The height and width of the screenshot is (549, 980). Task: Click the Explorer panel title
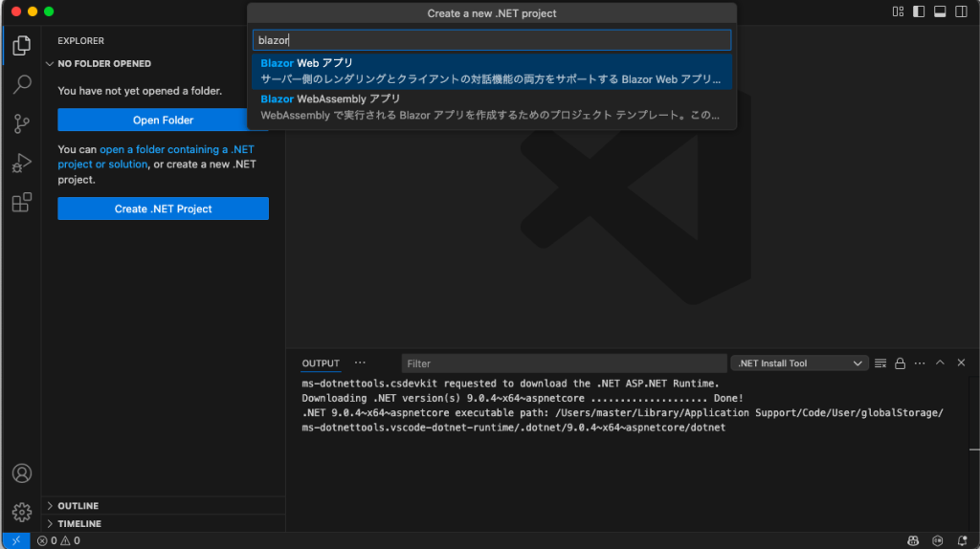coord(81,40)
